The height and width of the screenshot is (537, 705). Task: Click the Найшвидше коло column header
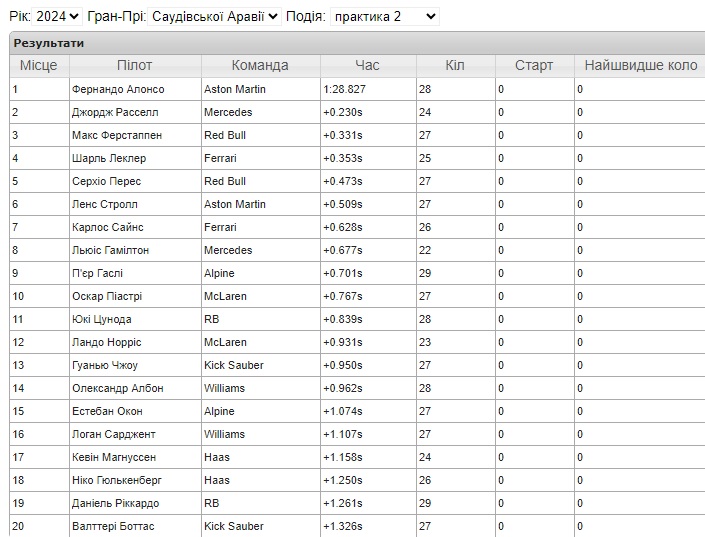tap(640, 65)
